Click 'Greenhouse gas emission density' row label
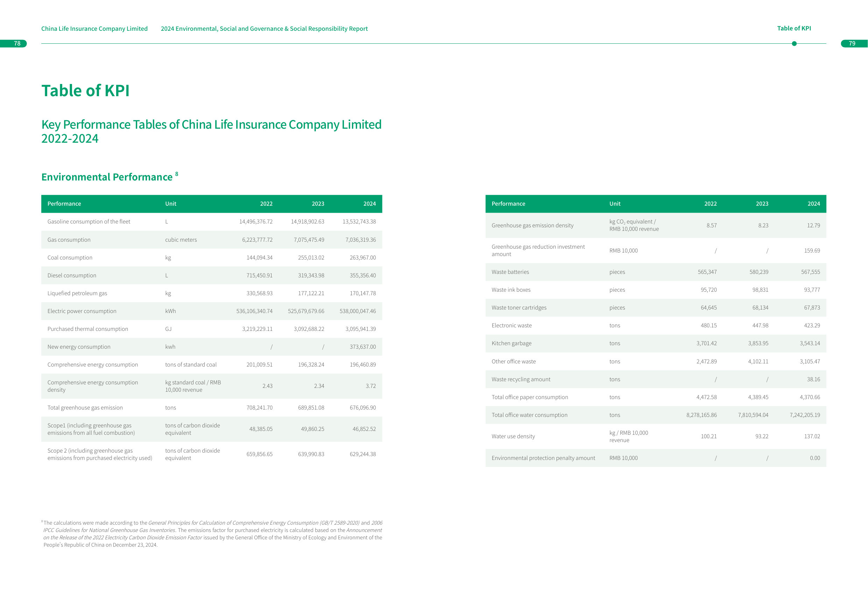Image resolution: width=868 pixels, height=589 pixels. 532,226
